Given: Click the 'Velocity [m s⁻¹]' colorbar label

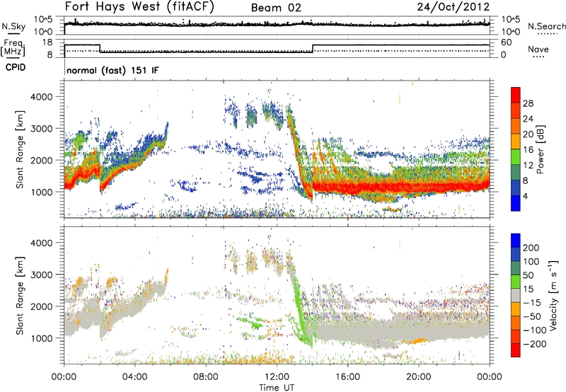Looking at the screenshot, I should (553, 296).
